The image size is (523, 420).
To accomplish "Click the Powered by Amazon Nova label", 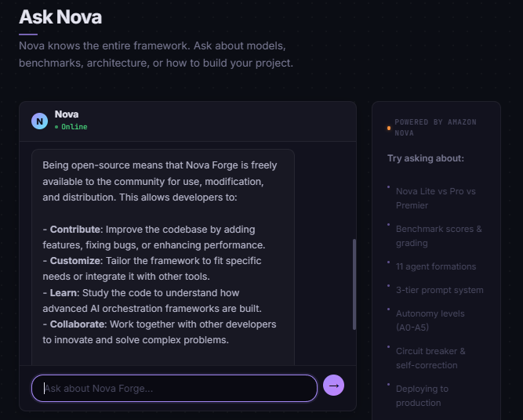I will click(435, 128).
